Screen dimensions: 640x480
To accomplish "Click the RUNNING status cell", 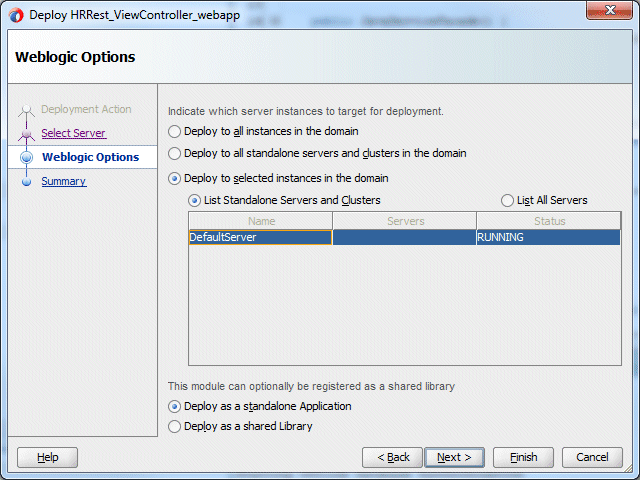I will click(x=548, y=238).
